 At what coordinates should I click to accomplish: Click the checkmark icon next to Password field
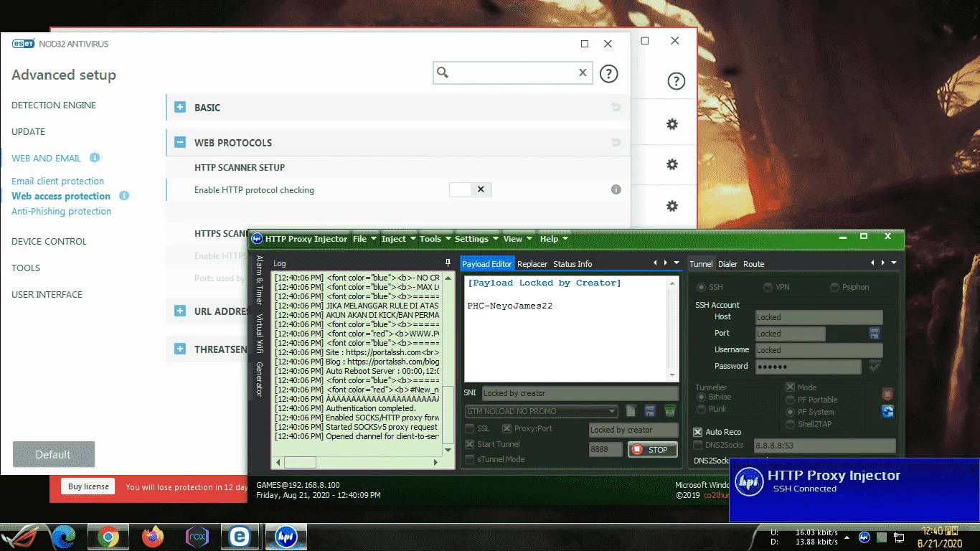(875, 366)
